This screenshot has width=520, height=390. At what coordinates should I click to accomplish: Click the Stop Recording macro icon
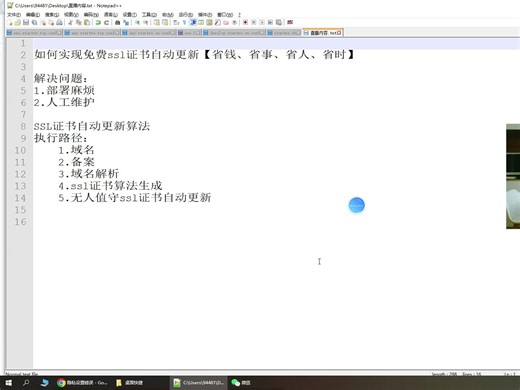coord(254,23)
